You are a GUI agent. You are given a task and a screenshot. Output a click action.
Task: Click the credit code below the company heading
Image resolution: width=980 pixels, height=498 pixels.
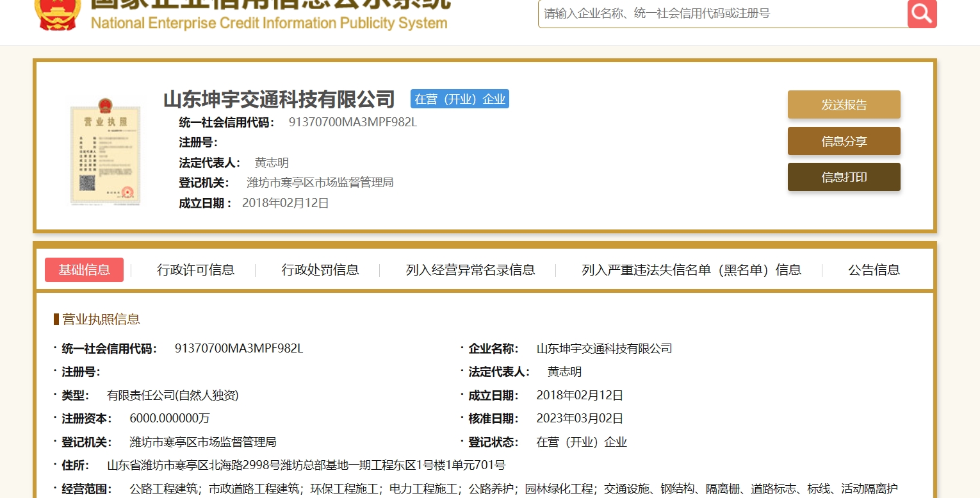tap(352, 122)
